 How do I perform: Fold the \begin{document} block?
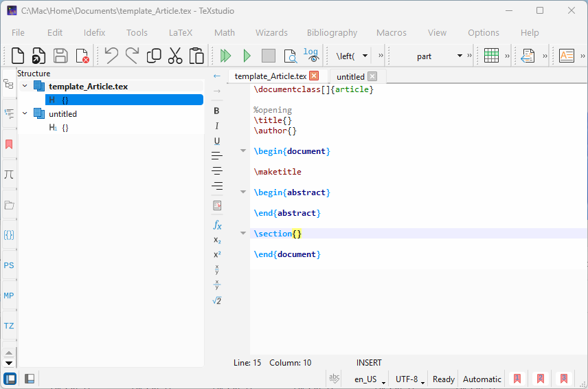pos(243,151)
